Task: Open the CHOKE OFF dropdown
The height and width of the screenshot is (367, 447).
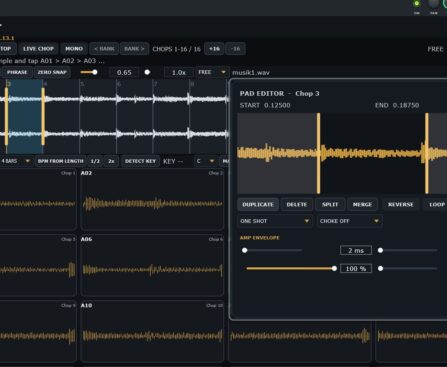Action: (x=349, y=221)
